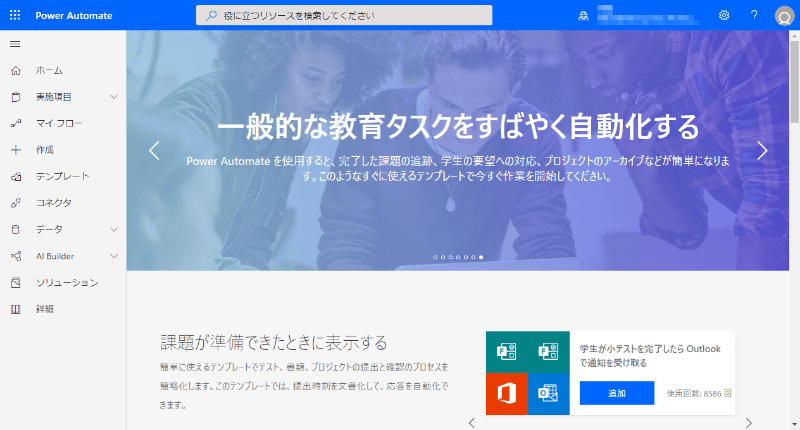Expand the 実施項目 chevron
This screenshot has height=430, width=800.
(x=114, y=97)
